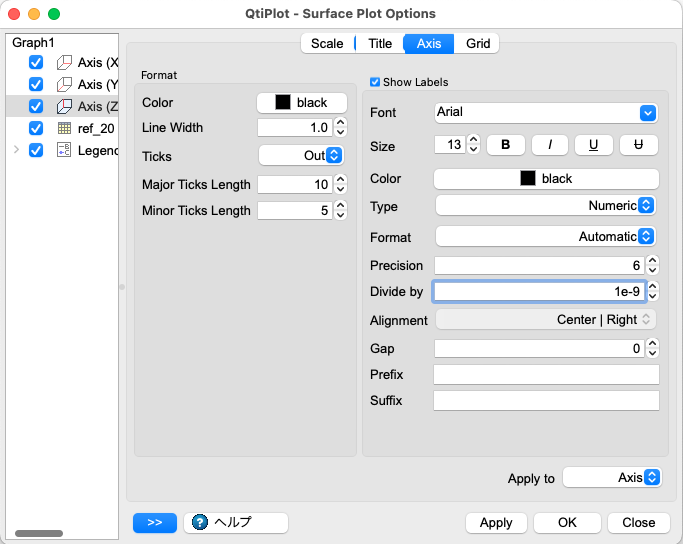Click the OK button
Image resolution: width=683 pixels, height=544 pixels.
pyautogui.click(x=567, y=522)
